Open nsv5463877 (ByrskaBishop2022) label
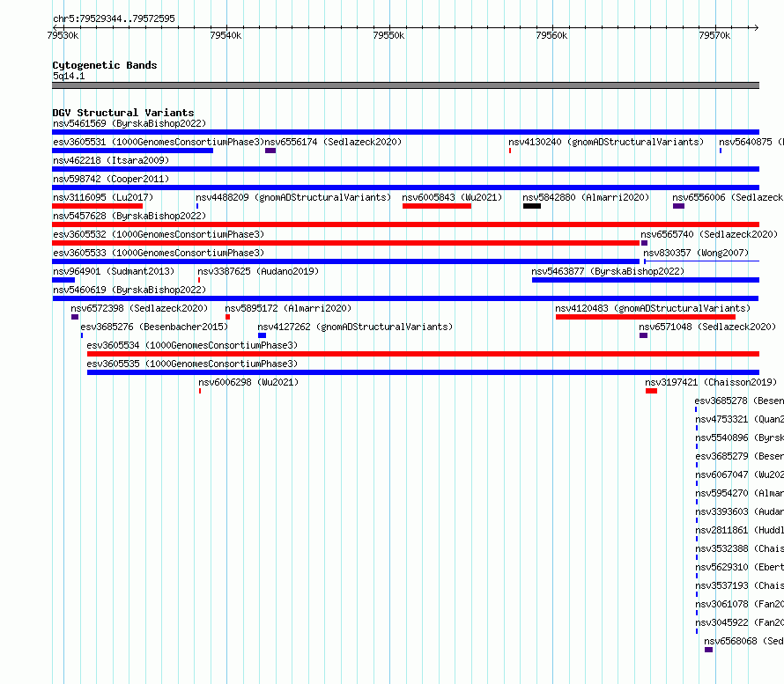The image size is (784, 684). 608,271
